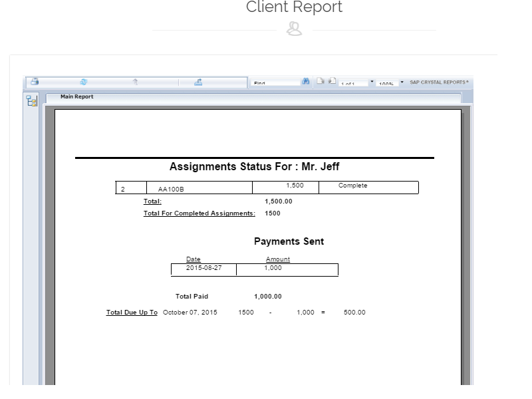Export the report via the toolbar icon
Image resolution: width=532 pixels, height=399 pixels.
point(198,82)
